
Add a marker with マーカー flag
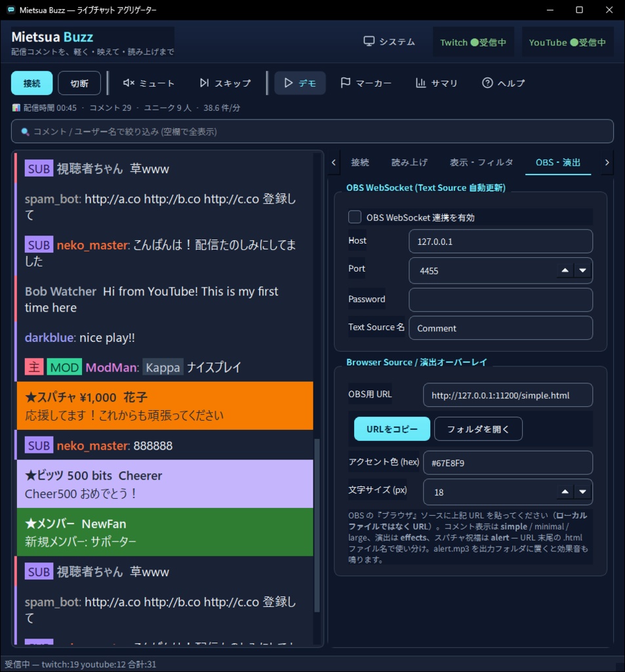click(x=366, y=83)
